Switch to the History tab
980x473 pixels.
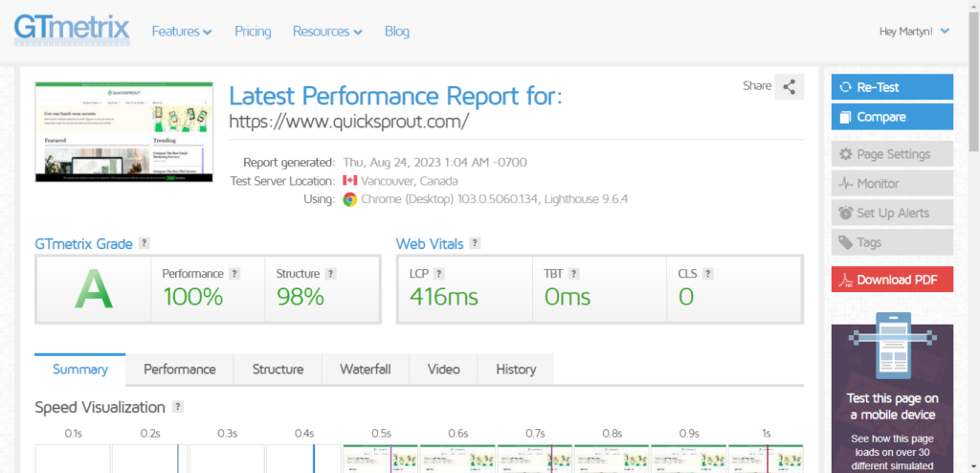tap(516, 370)
